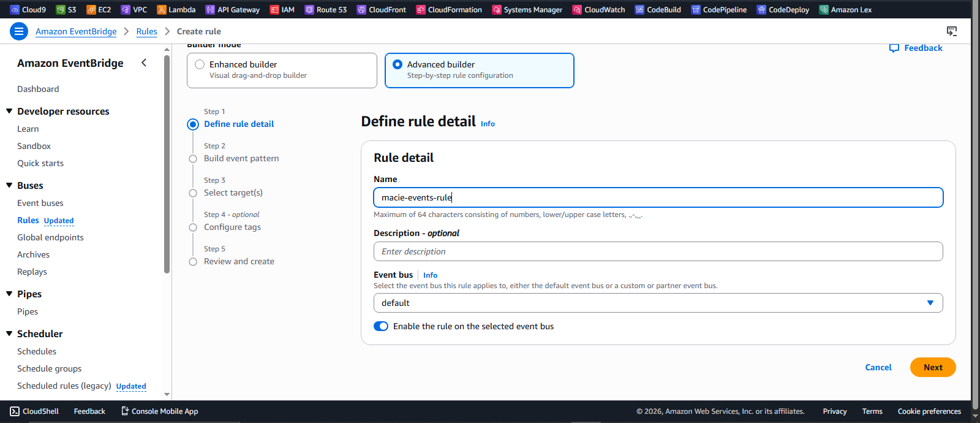The width and height of the screenshot is (980, 423).
Task: Open Global endpoints in the sidebar
Action: click(50, 237)
